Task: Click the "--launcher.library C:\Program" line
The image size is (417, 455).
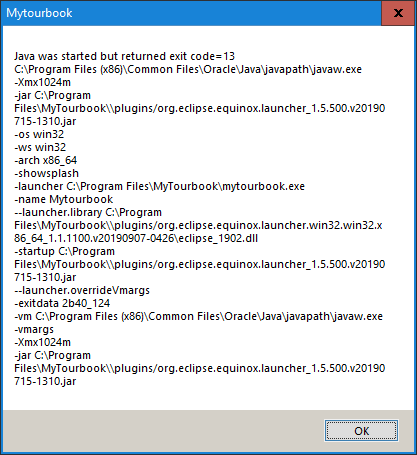Action: tap(88, 212)
